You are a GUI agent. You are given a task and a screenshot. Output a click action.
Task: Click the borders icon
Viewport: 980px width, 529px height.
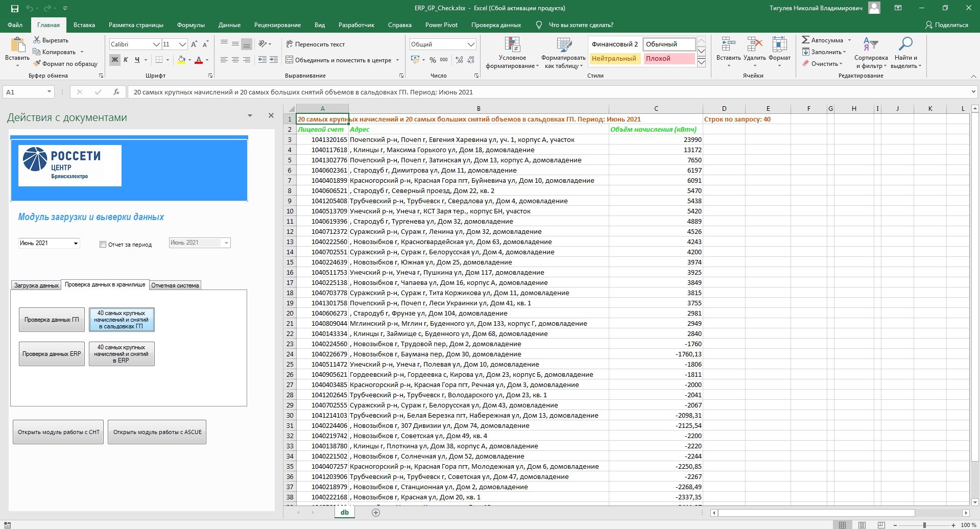tap(159, 60)
